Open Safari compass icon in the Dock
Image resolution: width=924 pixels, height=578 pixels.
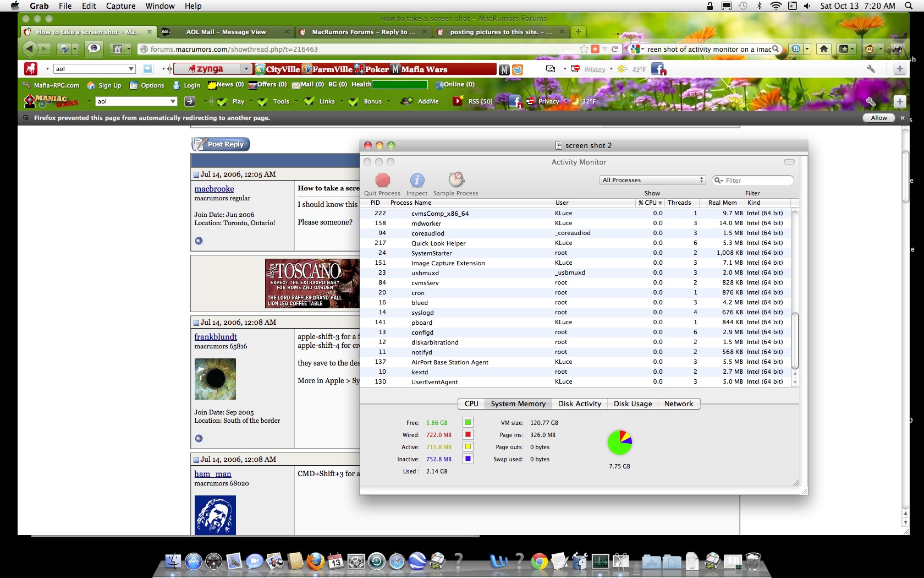pos(397,561)
